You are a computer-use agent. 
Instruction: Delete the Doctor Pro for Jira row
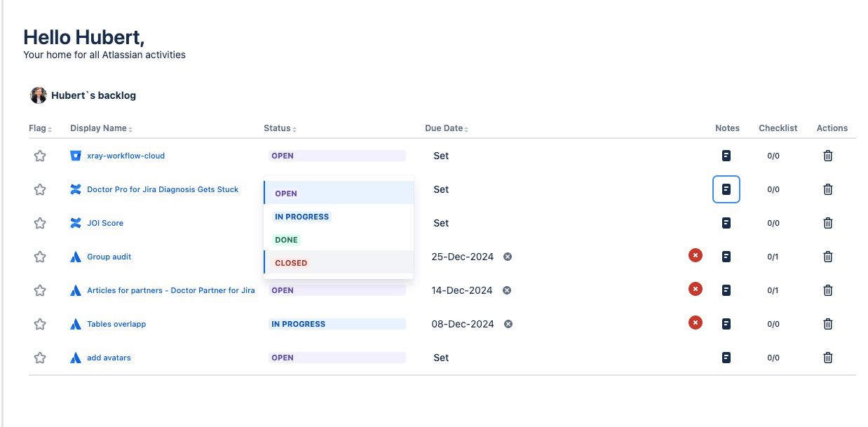828,189
